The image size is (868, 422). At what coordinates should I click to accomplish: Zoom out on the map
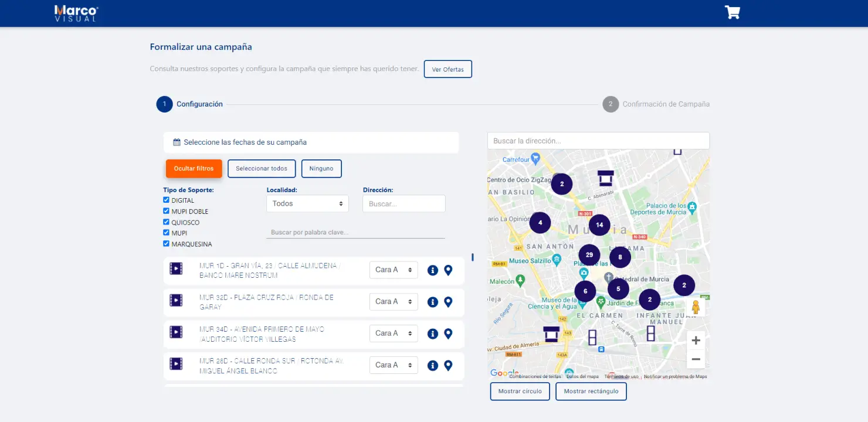click(696, 359)
